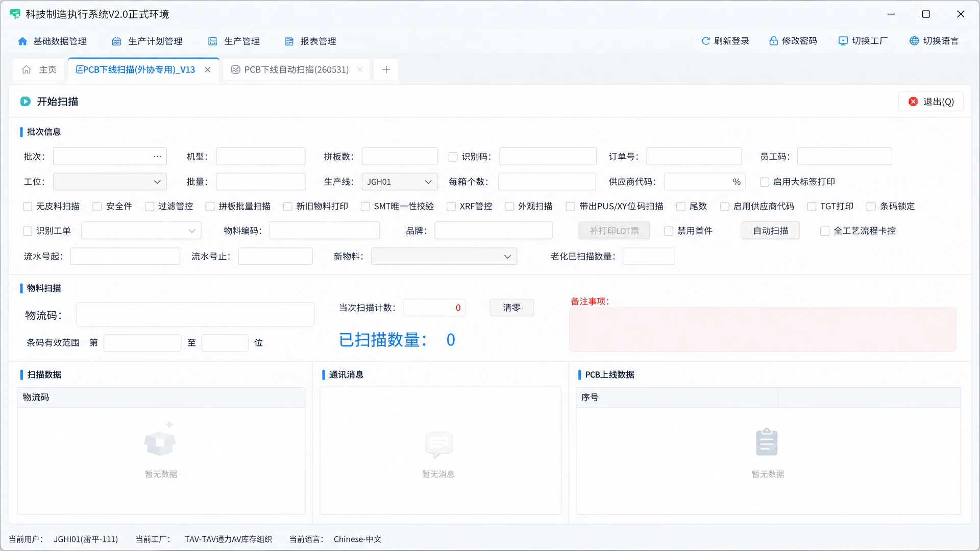Click the red 退出 cross icon

coord(913,102)
